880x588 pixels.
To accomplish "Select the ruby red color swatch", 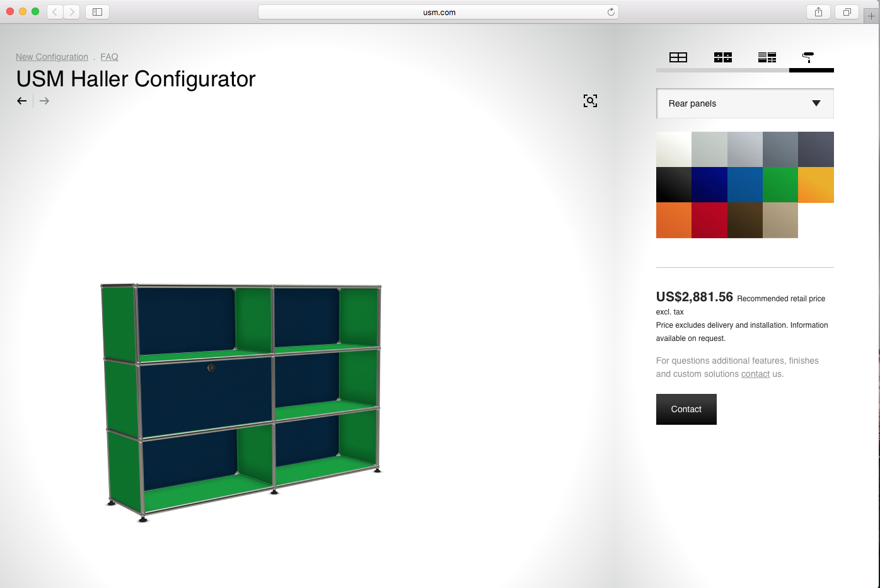I will click(x=709, y=220).
